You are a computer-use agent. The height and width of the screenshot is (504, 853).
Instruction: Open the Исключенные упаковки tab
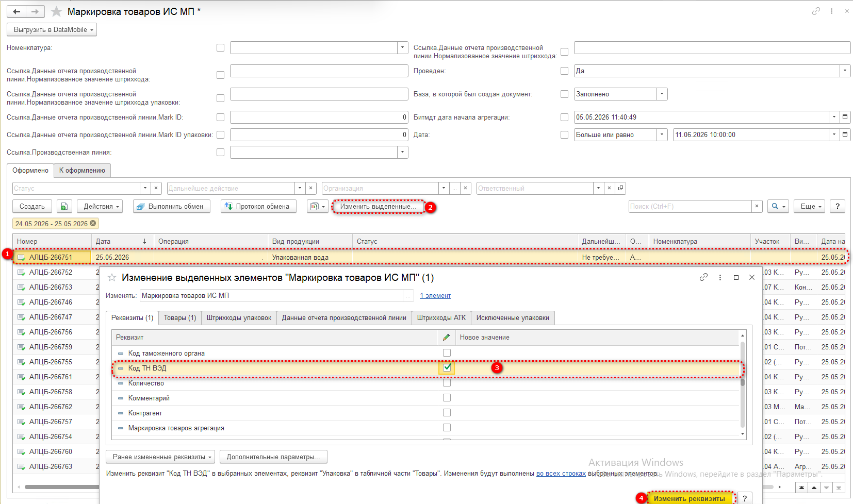pos(513,318)
